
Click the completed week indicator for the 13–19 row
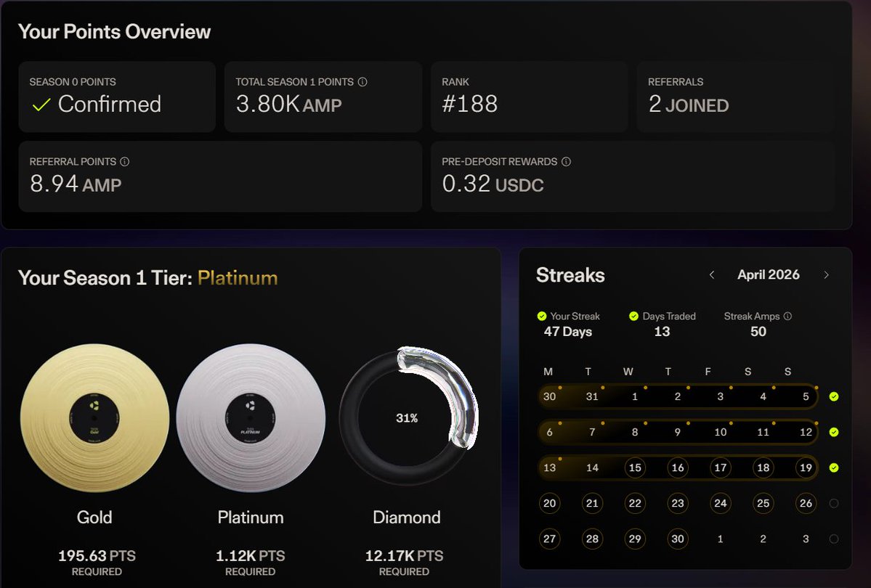(834, 467)
